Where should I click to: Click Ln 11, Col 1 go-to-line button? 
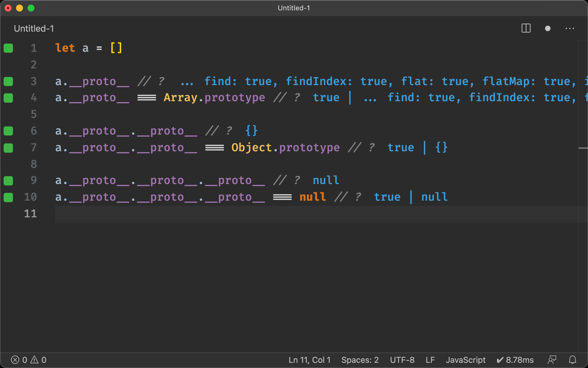309,360
